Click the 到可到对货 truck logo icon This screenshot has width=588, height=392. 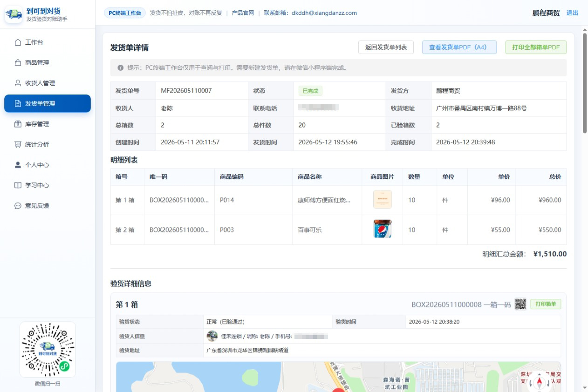[x=14, y=14]
